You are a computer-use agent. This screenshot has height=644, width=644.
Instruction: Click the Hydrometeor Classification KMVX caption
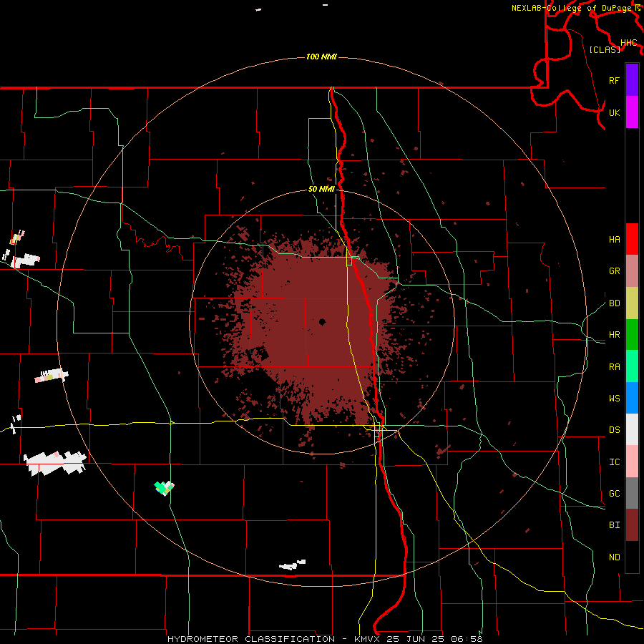325,639
